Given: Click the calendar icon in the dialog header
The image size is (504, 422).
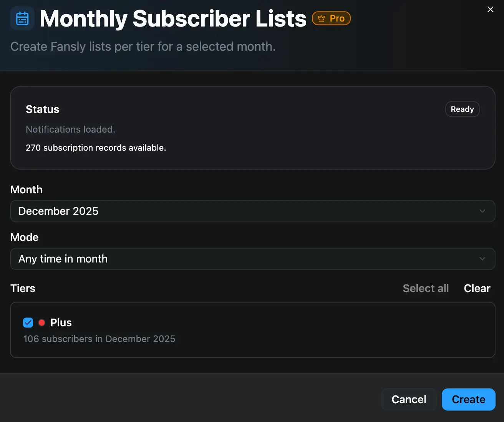Looking at the screenshot, I should (22, 18).
